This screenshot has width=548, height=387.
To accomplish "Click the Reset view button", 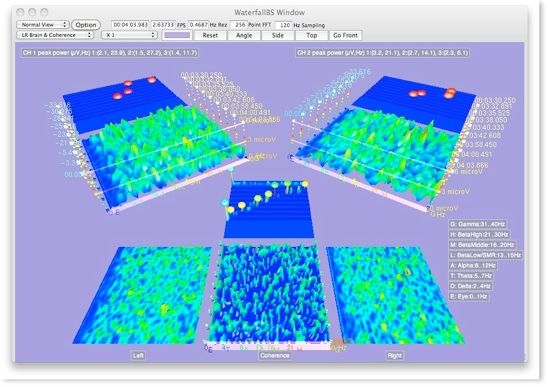I will click(210, 35).
